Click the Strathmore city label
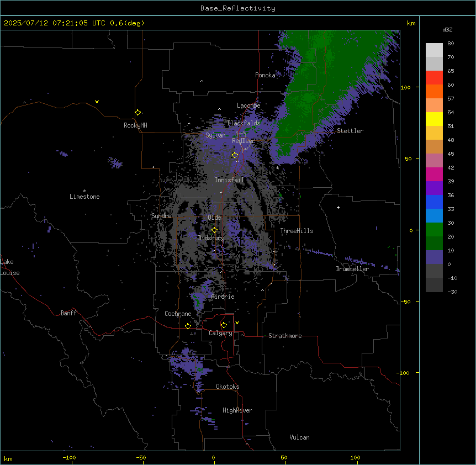 285,336
